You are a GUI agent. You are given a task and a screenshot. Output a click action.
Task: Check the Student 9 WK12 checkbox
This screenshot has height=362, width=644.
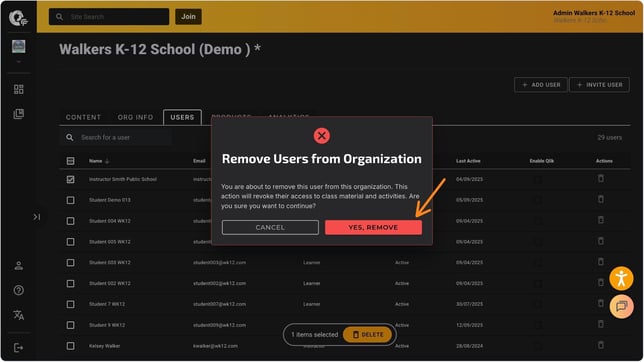(71, 325)
